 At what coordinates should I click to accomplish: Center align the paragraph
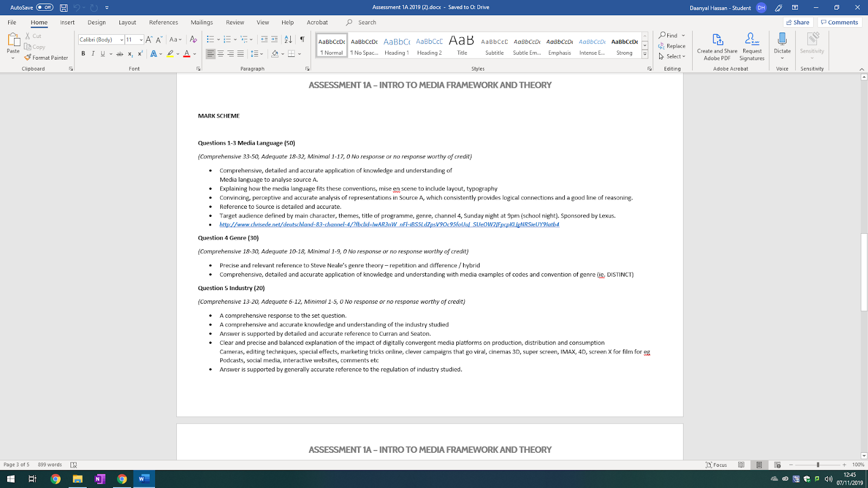click(220, 54)
